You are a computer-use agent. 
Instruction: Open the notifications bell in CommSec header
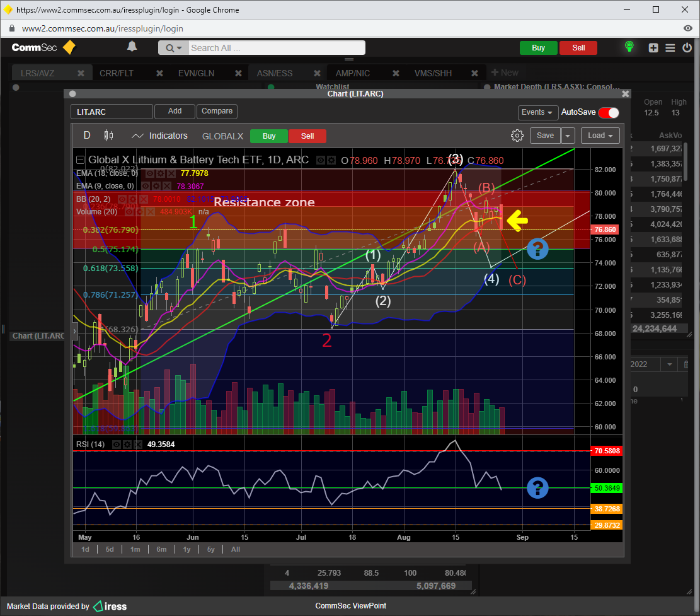point(132,47)
